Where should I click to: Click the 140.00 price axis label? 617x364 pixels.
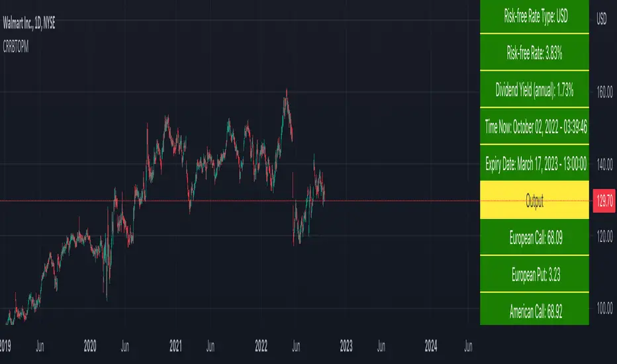pyautogui.click(x=604, y=164)
